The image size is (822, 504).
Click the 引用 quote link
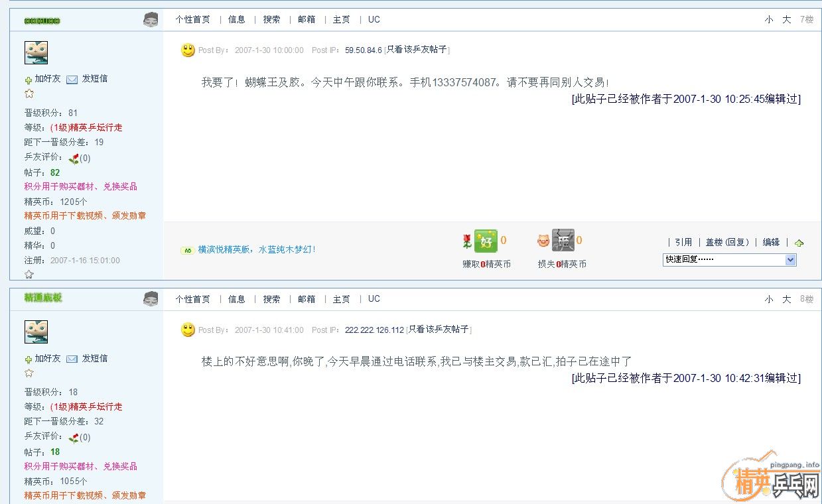point(683,243)
